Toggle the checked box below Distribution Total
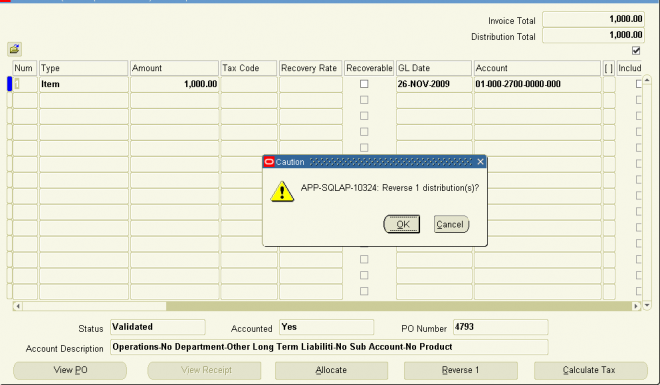Screen dimensions: 660x385 click(x=636, y=50)
